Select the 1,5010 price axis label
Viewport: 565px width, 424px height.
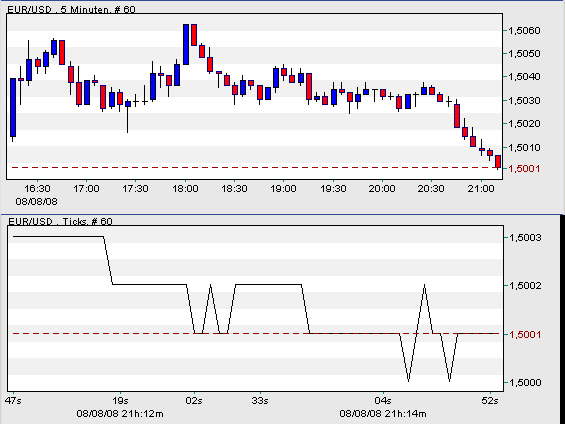pos(524,147)
